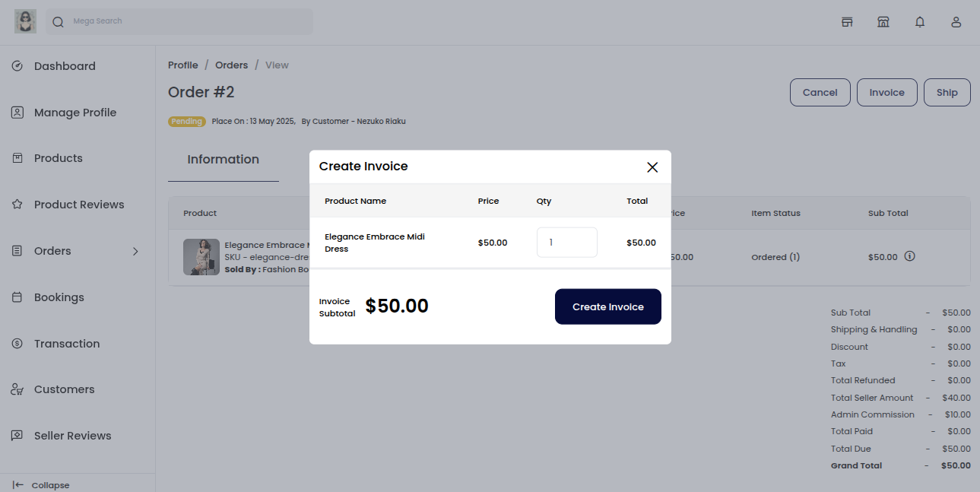Open the Orders breadcrumb link
Image resolution: width=980 pixels, height=492 pixels.
pos(231,65)
